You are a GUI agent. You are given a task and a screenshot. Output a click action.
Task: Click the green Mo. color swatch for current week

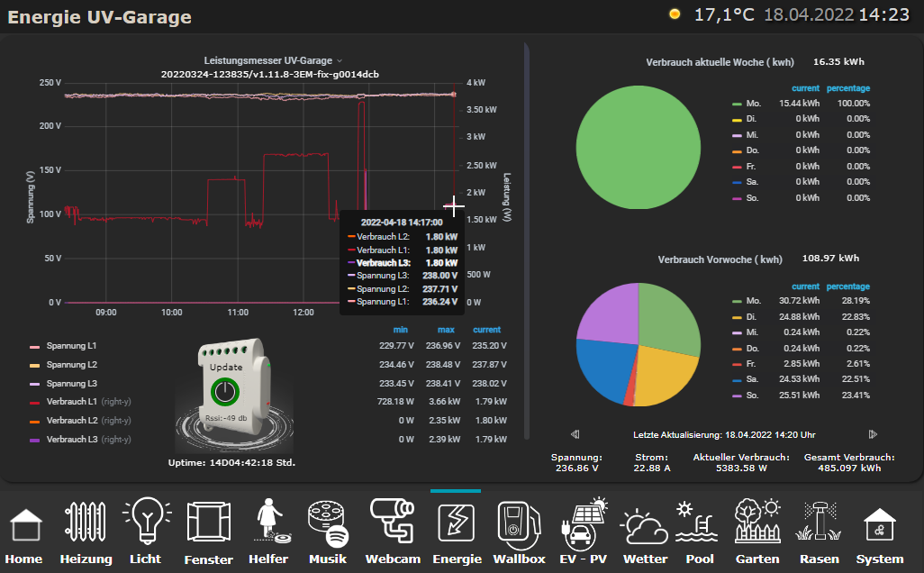tap(737, 104)
